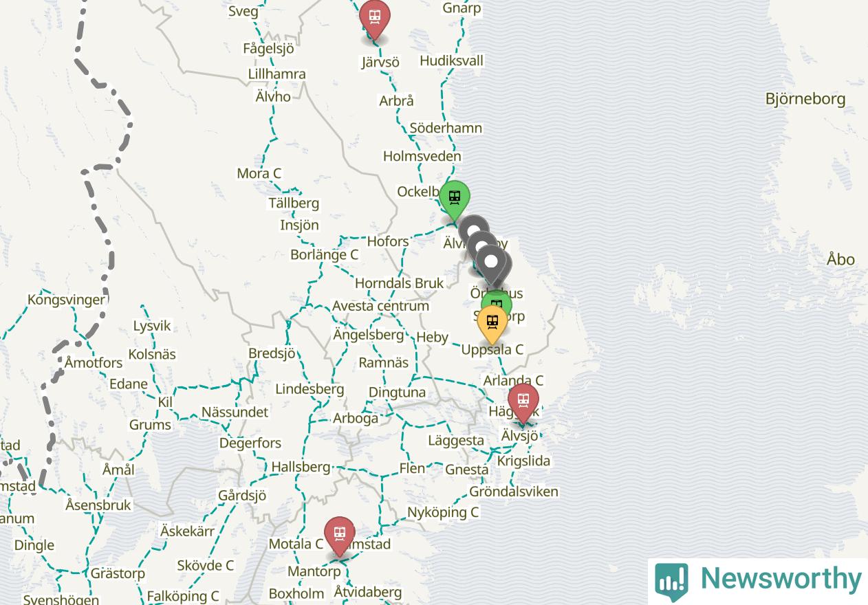Screen dimensions: 868x605
Task: Select the Uppsala C station label
Action: (x=492, y=349)
